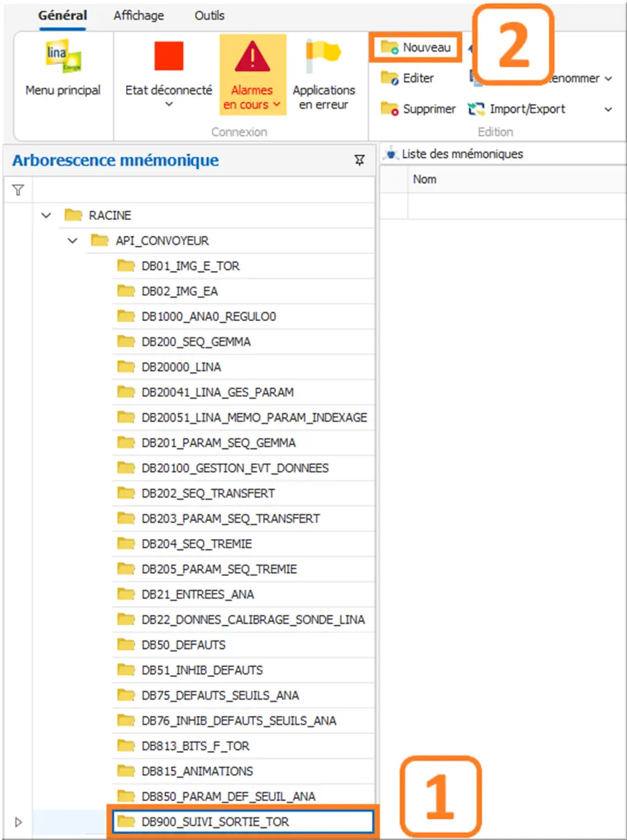This screenshot has width=627, height=840.
Task: Open Alarmes en cours warning icon
Action: [x=252, y=56]
